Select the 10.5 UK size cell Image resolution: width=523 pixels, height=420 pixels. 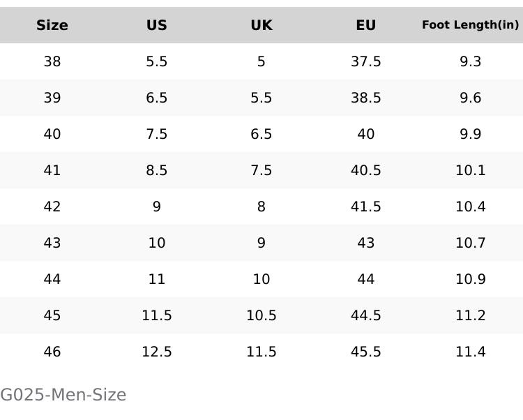pyautogui.click(x=261, y=315)
